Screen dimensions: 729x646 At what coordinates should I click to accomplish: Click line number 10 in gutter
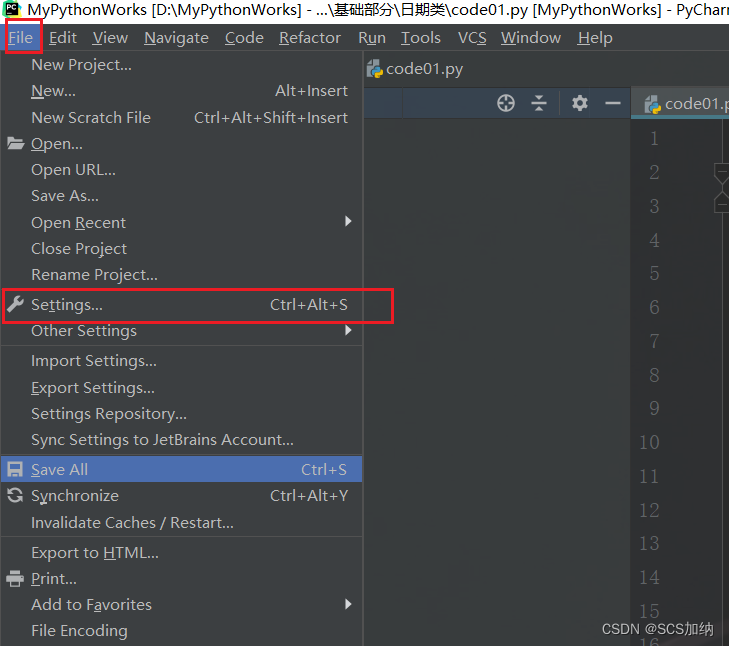649,442
